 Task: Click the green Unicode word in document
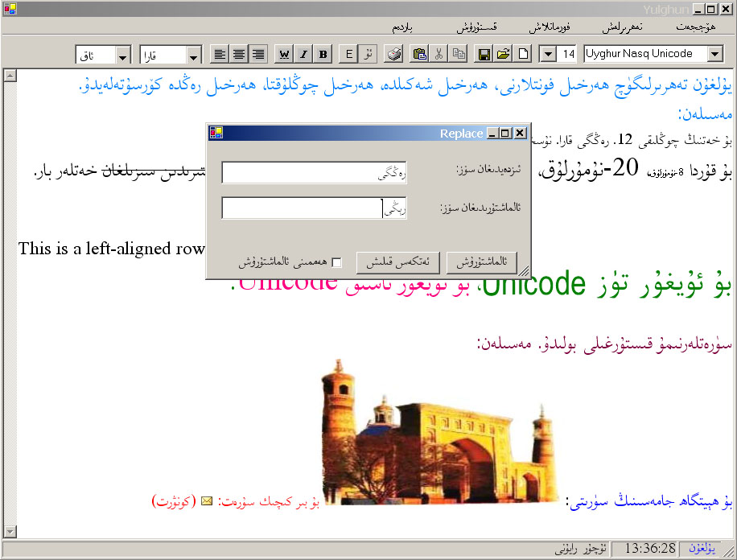click(533, 283)
